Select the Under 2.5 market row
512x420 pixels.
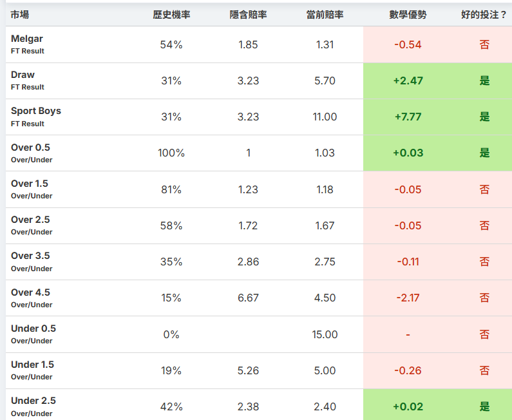[x=259, y=405]
